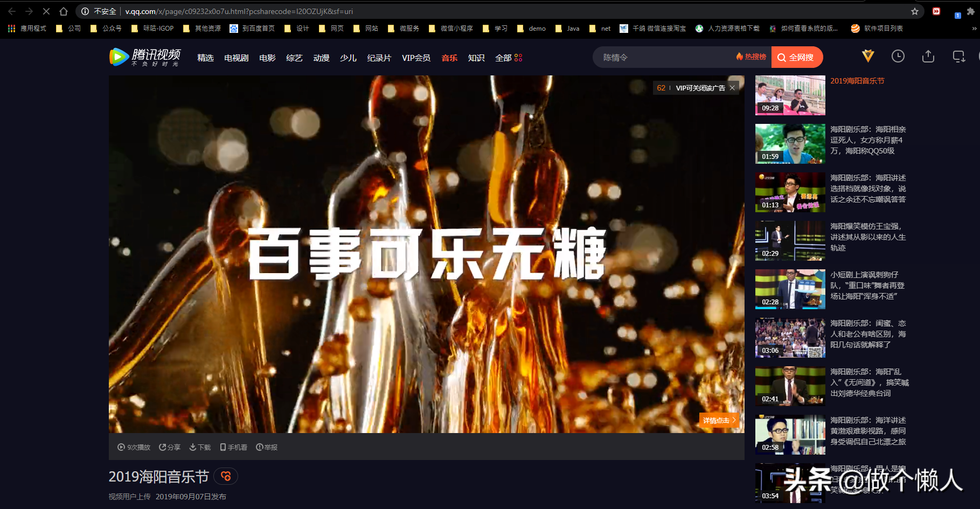This screenshot has height=509, width=980.
Task: Expand Google apps grid in bookmarks bar
Action: [x=11, y=28]
